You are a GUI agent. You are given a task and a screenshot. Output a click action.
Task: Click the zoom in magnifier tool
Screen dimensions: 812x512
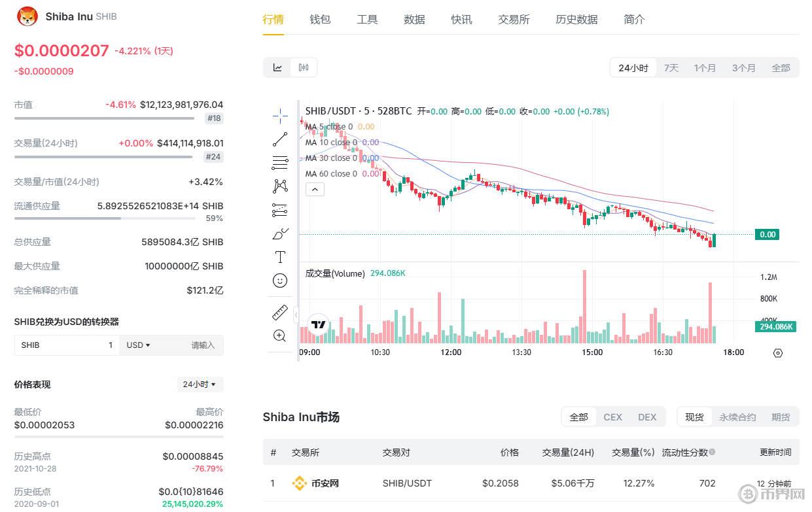click(x=280, y=336)
